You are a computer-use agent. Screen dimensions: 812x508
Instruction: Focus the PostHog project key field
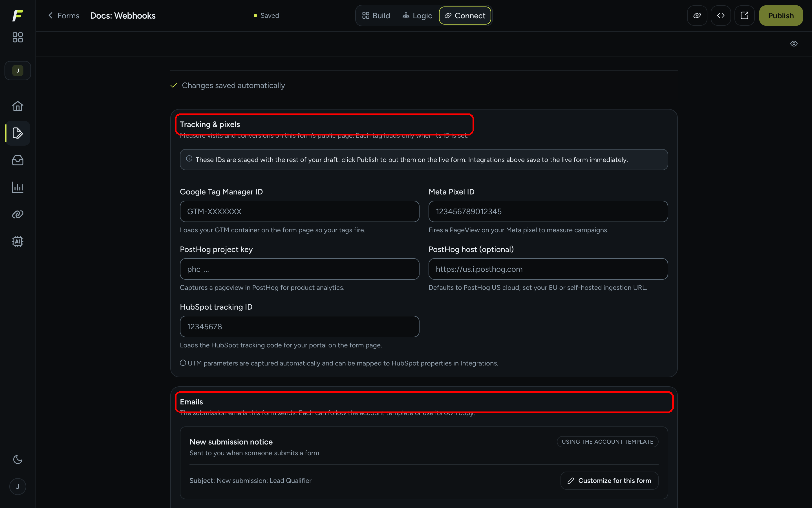299,269
